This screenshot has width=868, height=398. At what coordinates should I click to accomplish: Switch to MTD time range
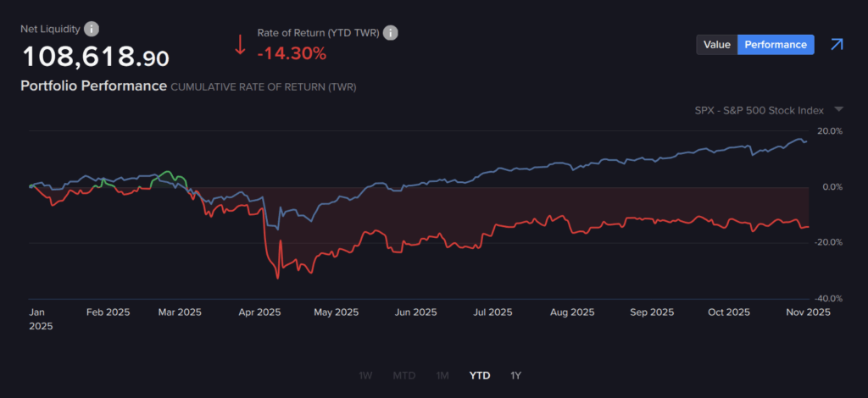coord(403,375)
